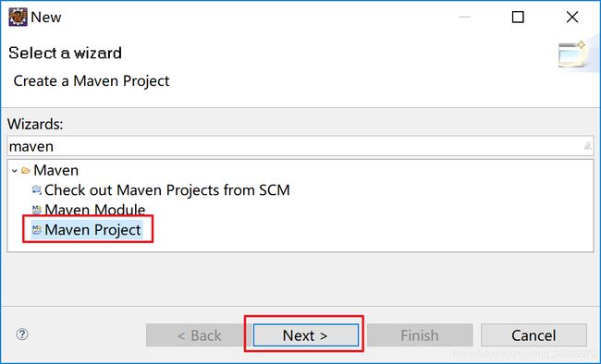Collapse the Maven tree category
This screenshot has width=601, height=364.
click(x=15, y=171)
